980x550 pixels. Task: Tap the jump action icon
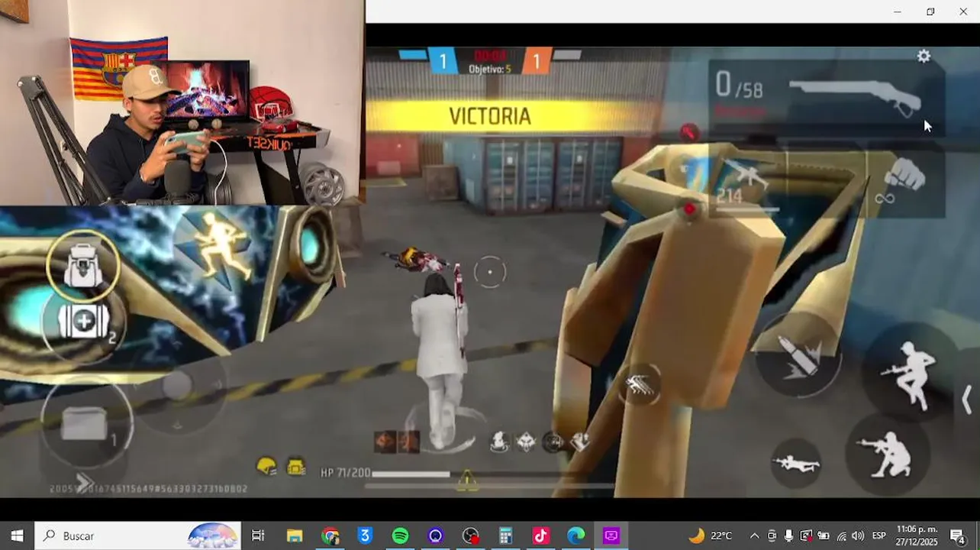click(x=908, y=374)
